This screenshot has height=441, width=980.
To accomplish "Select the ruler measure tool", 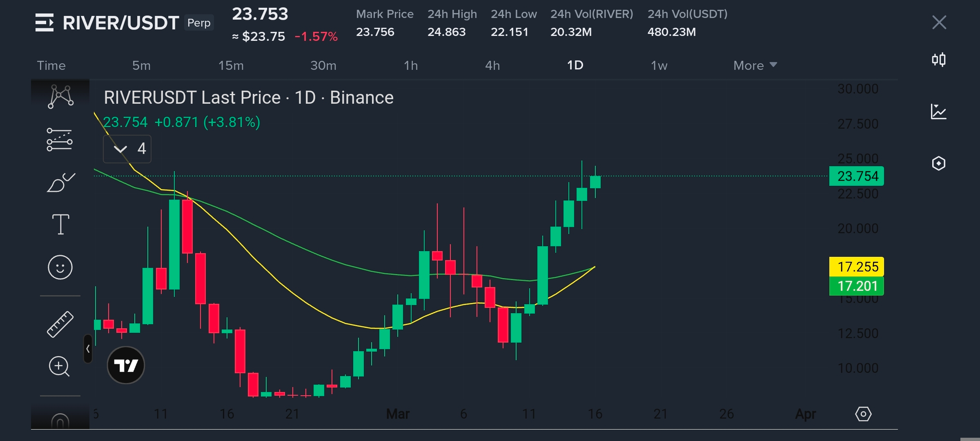I will click(x=60, y=324).
